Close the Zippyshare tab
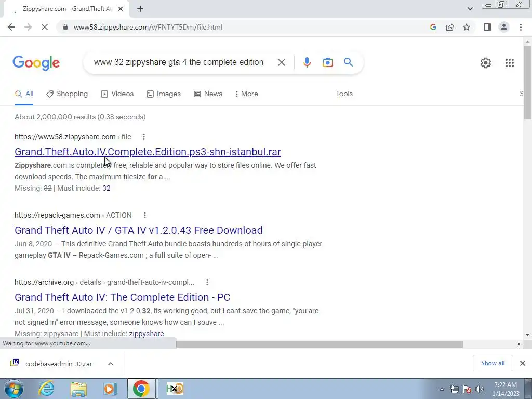 click(121, 9)
